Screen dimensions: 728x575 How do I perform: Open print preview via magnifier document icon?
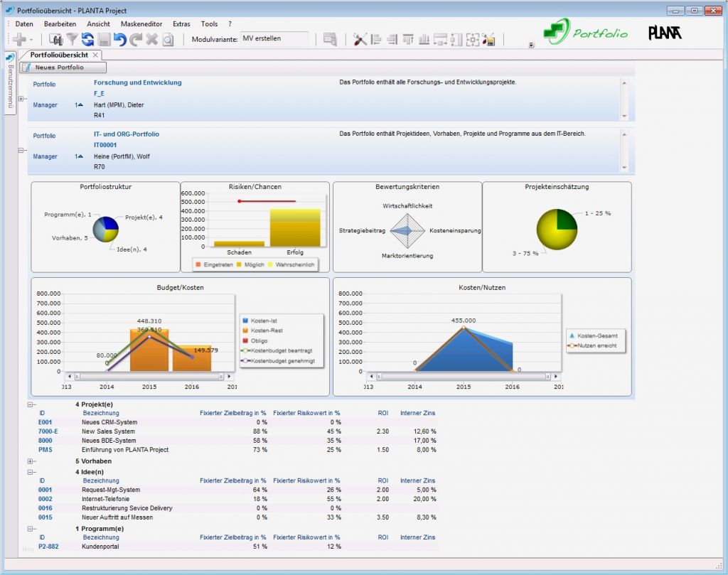click(168, 40)
